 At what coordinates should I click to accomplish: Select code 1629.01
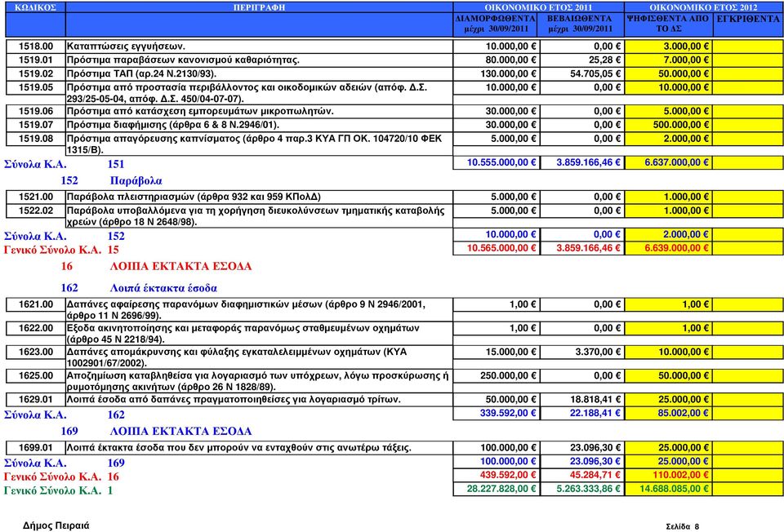pyautogui.click(x=35, y=400)
